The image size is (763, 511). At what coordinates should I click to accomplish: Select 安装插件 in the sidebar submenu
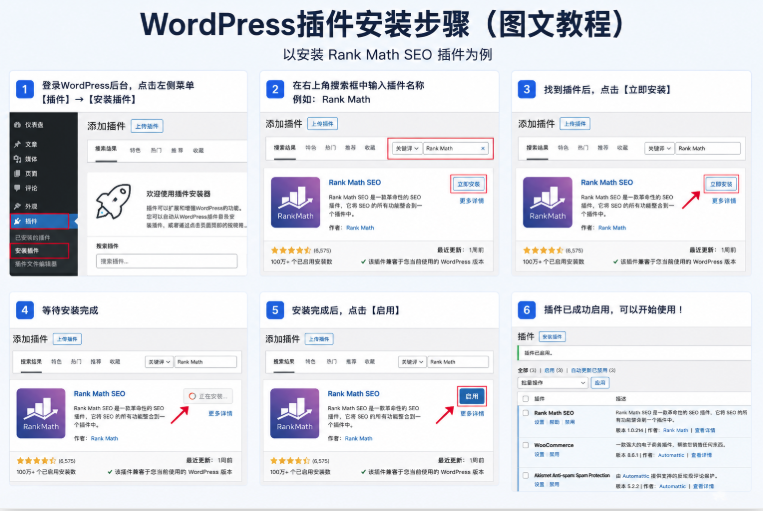tap(27, 251)
